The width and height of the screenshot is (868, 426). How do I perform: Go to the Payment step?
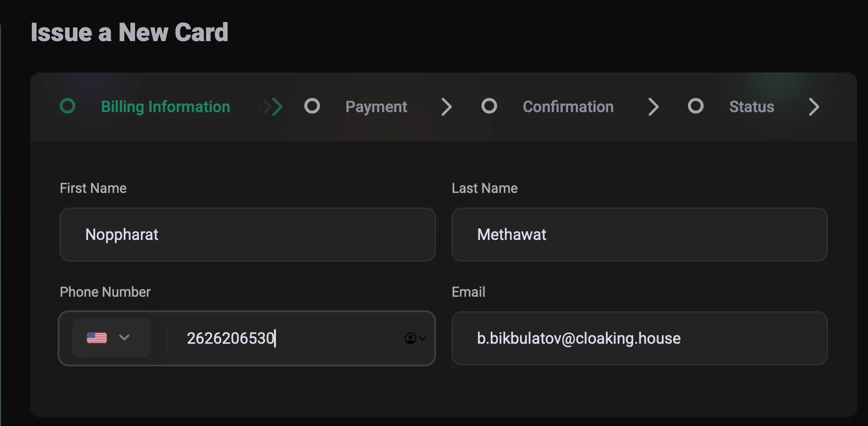click(x=376, y=107)
